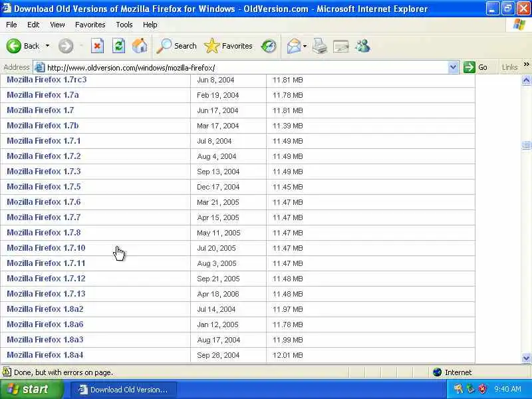Click the Windows flag throbber logo
Screen dimensions: 532x399
point(519,25)
